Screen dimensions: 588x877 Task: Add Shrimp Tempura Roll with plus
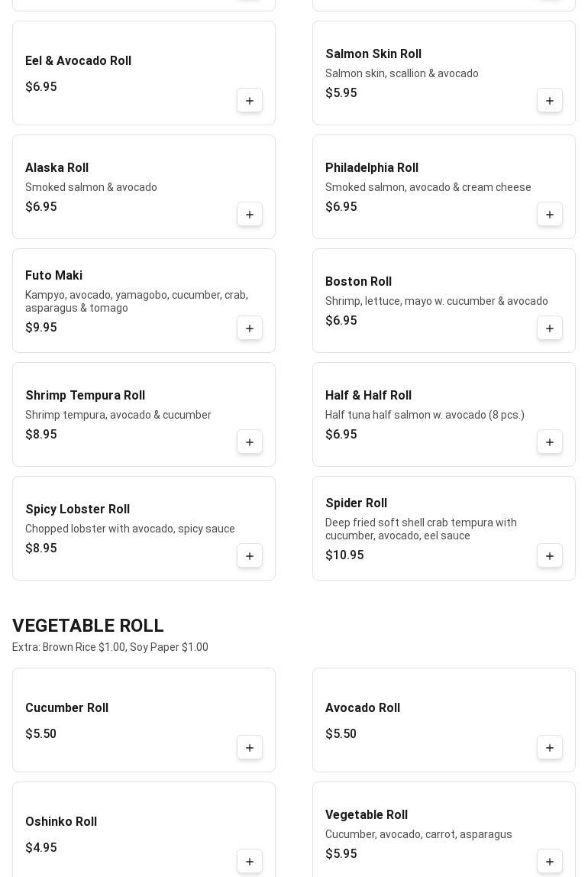(x=250, y=442)
